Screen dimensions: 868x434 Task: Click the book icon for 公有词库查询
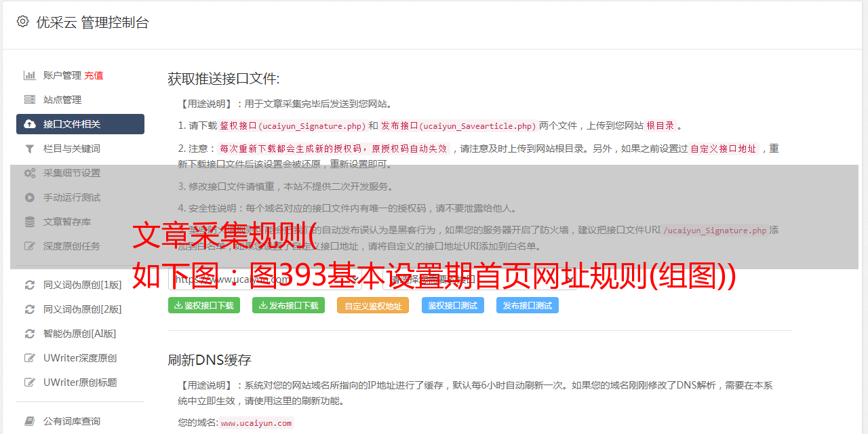tap(30, 421)
